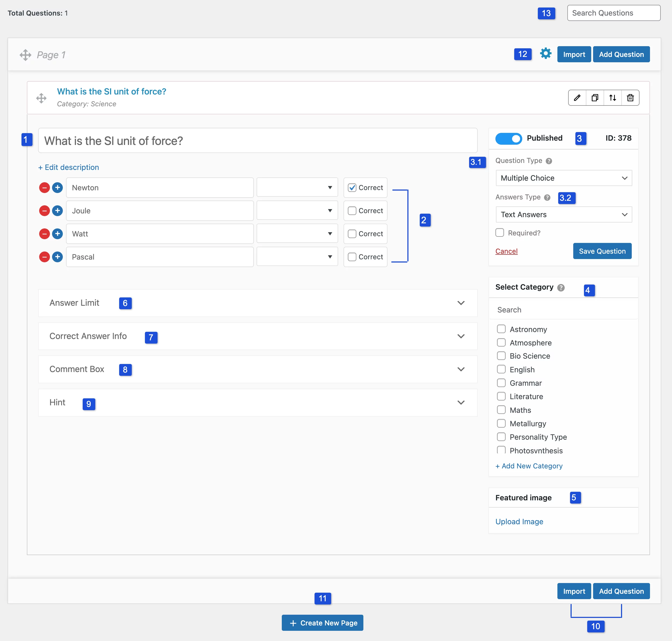672x641 pixels.
Task: Check the Astronomy category checkbox
Action: click(x=501, y=329)
